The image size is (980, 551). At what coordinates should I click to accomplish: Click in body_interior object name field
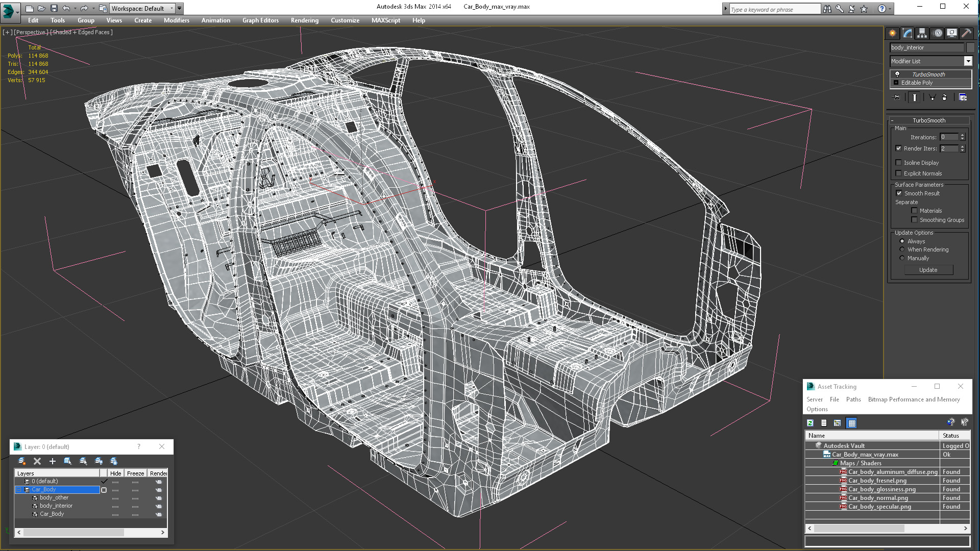tap(926, 47)
